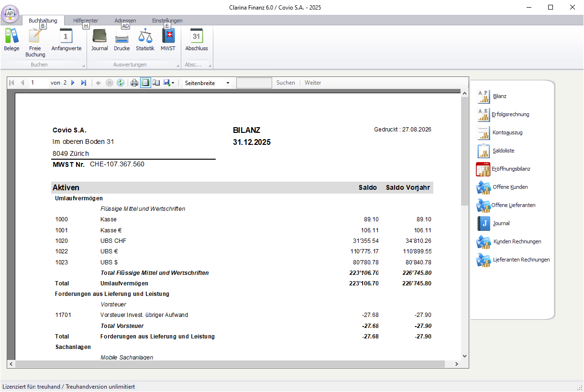Open the Anfangswerte calendar icon
This screenshot has width=584, height=392.
[x=66, y=40]
